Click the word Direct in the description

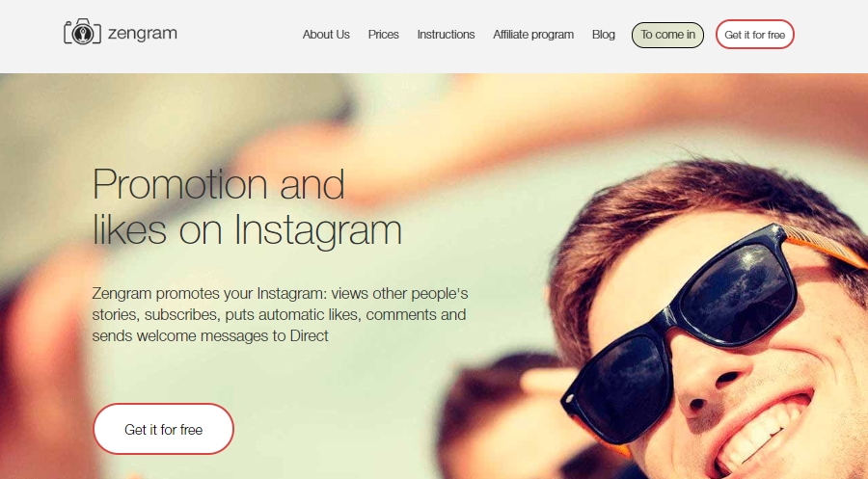(x=309, y=335)
